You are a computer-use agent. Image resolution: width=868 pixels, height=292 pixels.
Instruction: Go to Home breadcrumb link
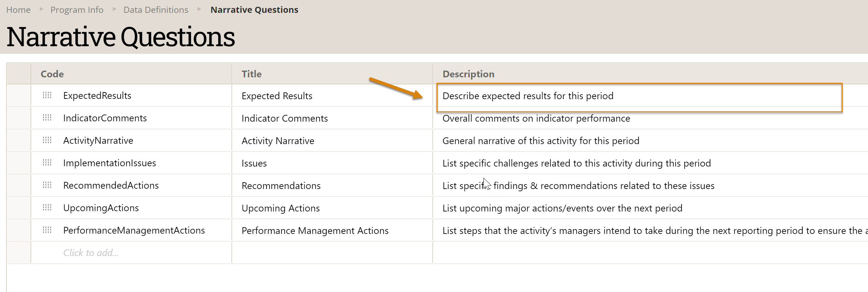18,10
